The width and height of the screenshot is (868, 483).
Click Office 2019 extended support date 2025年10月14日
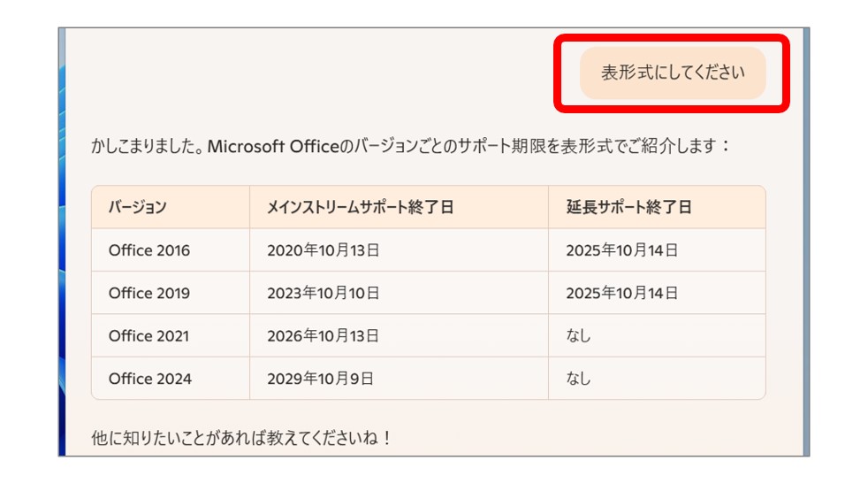tap(657, 293)
